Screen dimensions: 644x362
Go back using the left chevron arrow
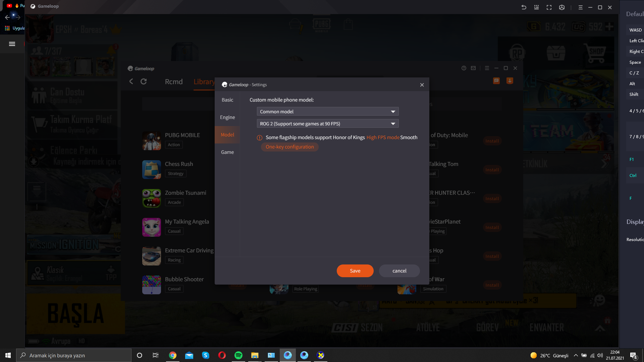click(131, 81)
